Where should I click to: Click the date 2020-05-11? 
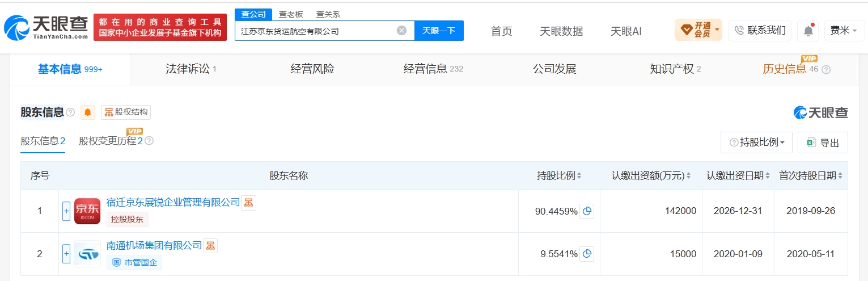(x=811, y=254)
